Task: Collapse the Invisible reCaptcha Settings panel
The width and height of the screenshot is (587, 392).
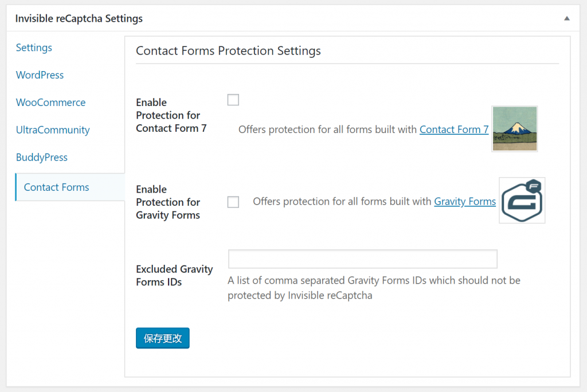Action: [566, 18]
